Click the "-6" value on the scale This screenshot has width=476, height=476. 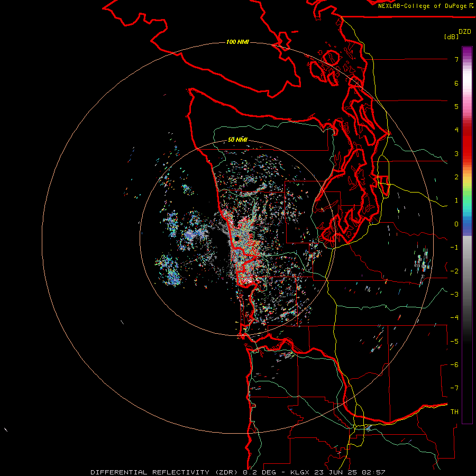coord(454,365)
